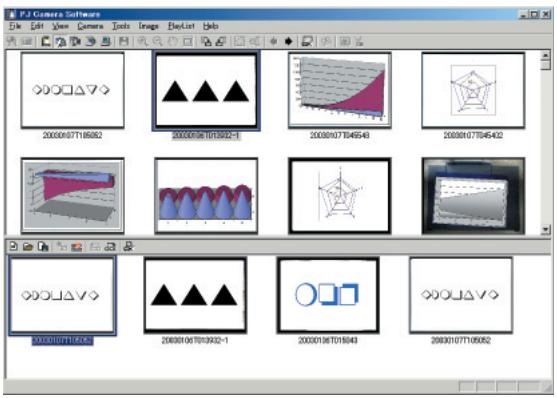Click the scroll up arrow of thumbnail pane
The image size is (557, 398).
coord(545,55)
